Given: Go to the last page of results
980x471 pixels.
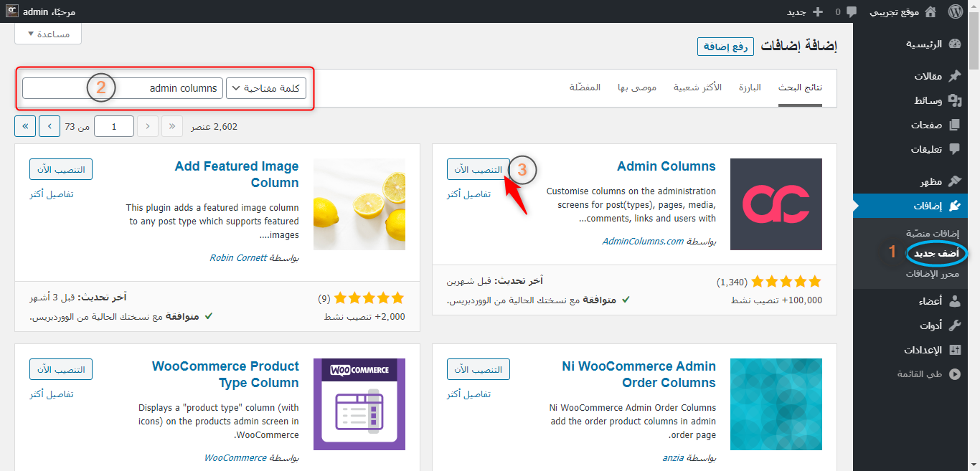Looking at the screenshot, I should pos(25,126).
